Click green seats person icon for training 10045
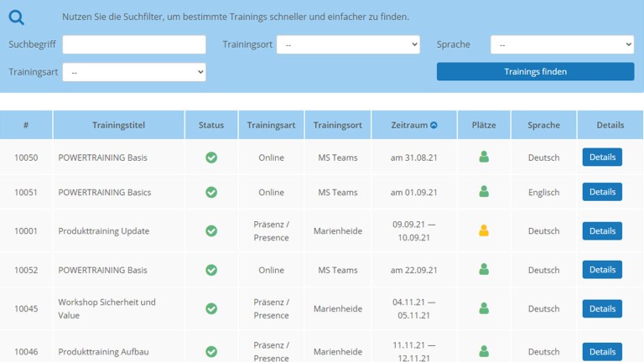The width and height of the screenshot is (644, 362). tap(484, 308)
